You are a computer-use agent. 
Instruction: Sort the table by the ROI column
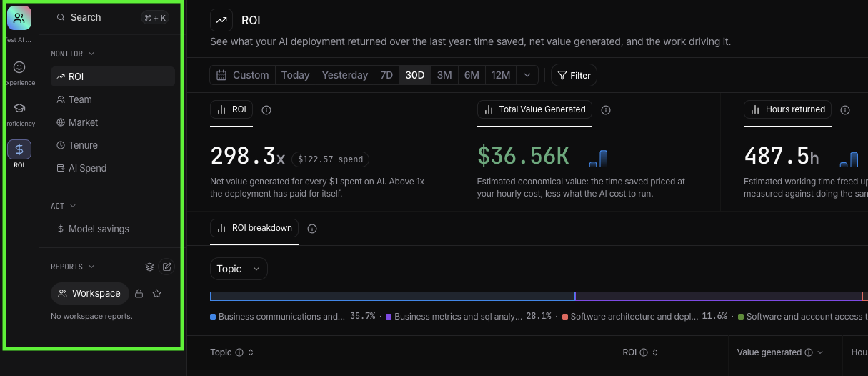654,352
